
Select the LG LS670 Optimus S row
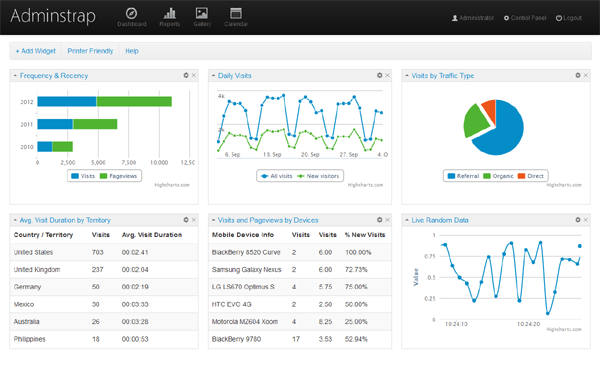coord(300,287)
